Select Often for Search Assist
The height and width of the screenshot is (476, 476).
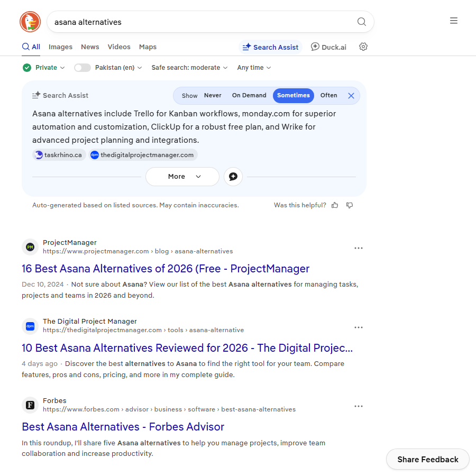tap(328, 95)
